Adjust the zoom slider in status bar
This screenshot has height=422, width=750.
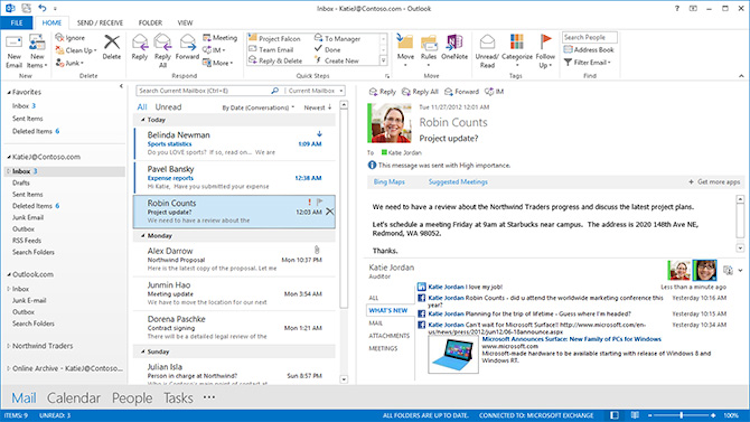coord(682,415)
